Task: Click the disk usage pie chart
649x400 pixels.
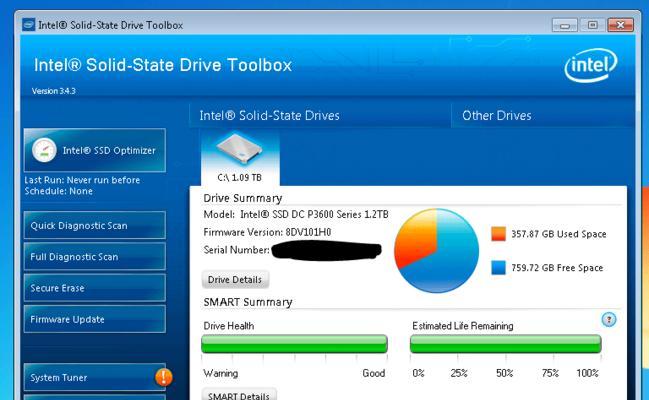Action: pyautogui.click(x=436, y=251)
